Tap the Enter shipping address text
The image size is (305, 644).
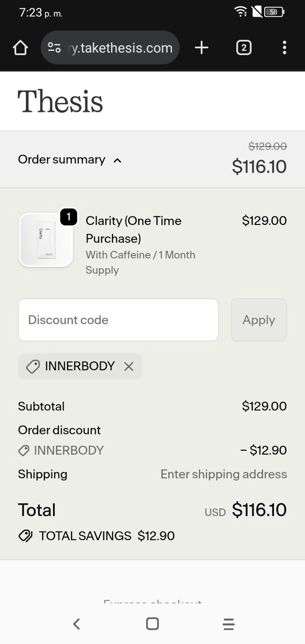coord(223,474)
